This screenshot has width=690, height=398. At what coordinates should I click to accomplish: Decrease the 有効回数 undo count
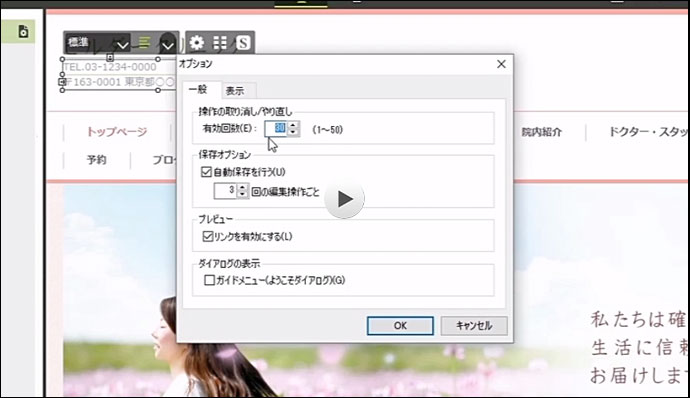[293, 132]
